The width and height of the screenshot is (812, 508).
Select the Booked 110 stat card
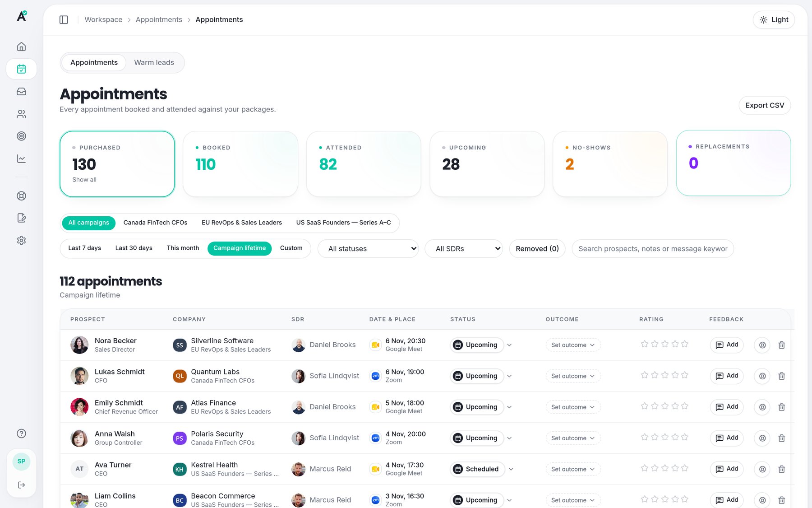click(x=240, y=164)
